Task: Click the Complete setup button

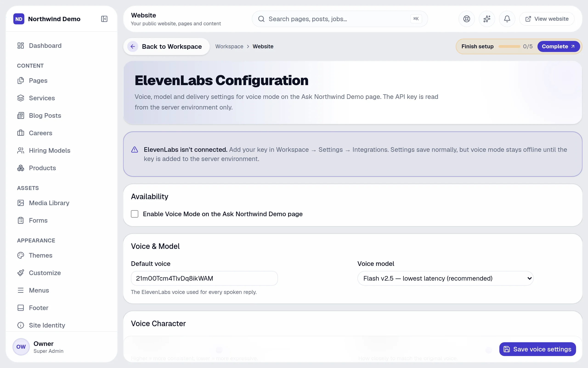Action: pos(558,46)
